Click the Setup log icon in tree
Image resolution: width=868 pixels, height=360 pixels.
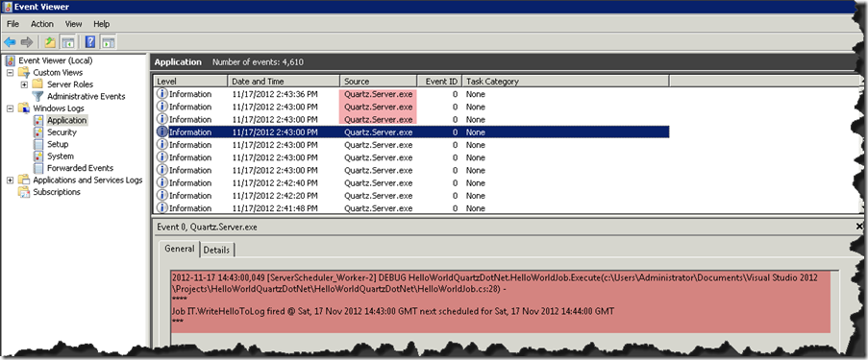[38, 144]
